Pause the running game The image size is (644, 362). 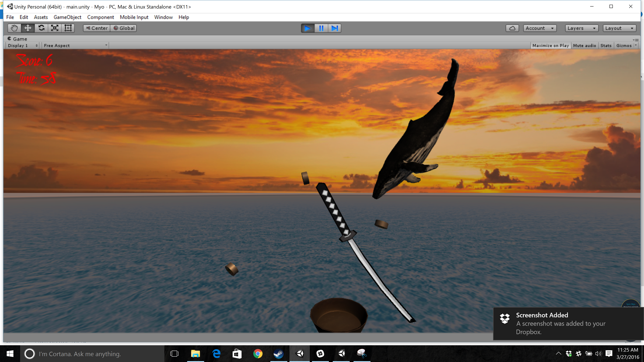[321, 28]
